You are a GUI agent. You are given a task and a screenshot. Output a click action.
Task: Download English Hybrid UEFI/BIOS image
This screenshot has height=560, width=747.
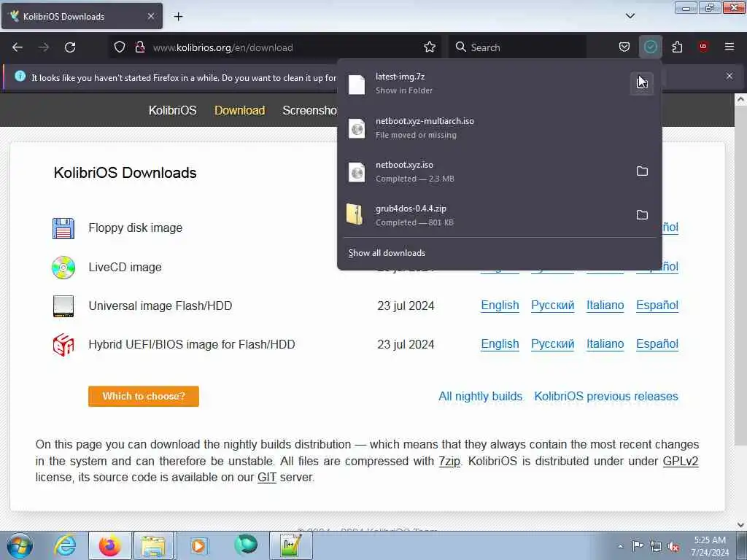[x=500, y=344]
